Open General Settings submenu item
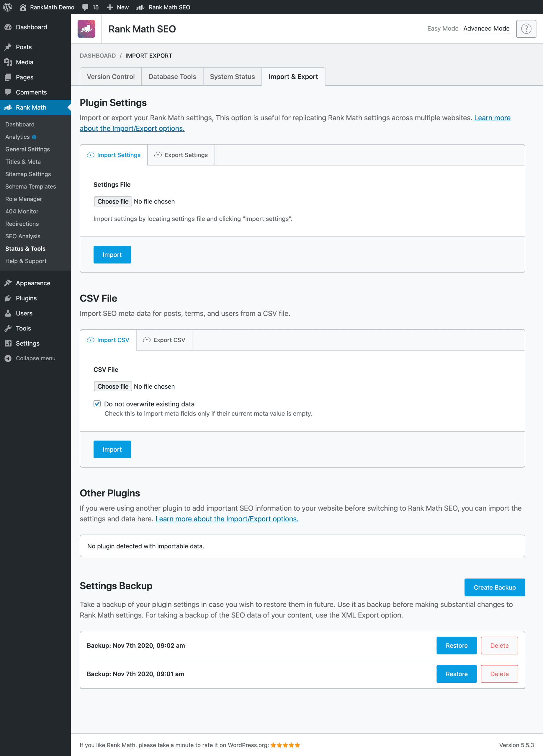 [27, 149]
